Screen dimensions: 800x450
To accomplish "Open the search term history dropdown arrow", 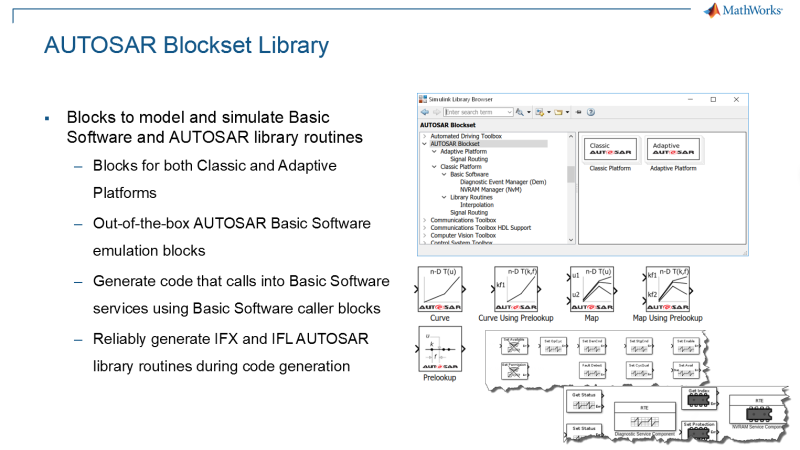I will 510,112.
